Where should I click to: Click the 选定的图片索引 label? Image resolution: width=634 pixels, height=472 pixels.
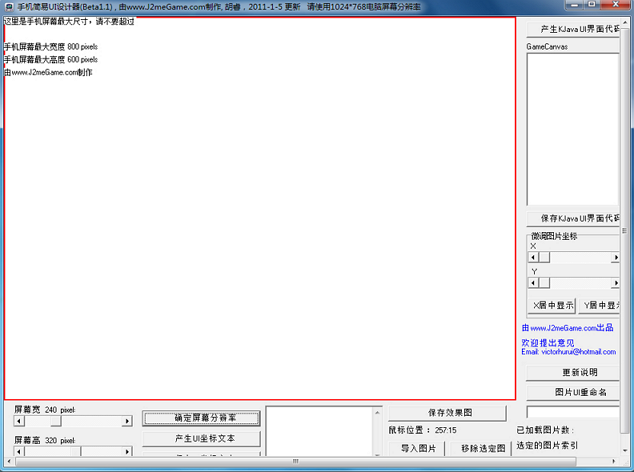pyautogui.click(x=547, y=445)
